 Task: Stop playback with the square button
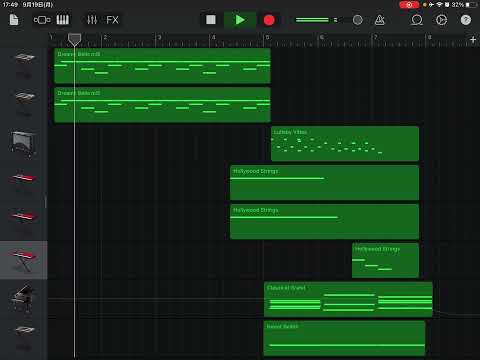point(211,20)
